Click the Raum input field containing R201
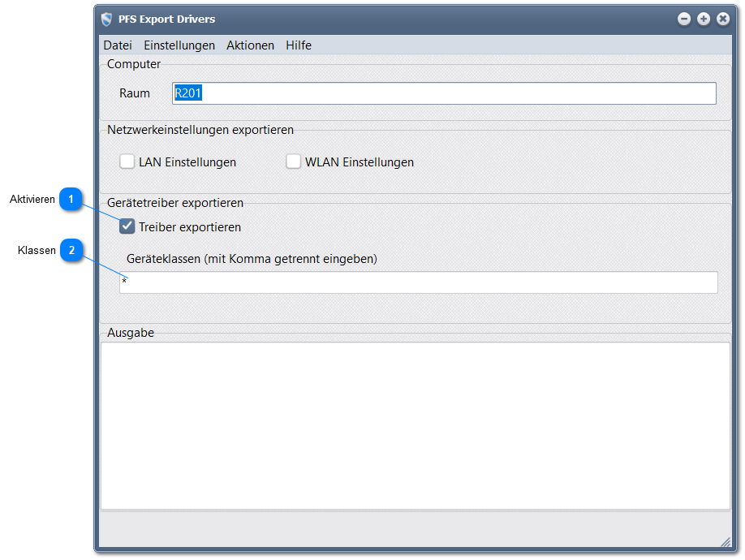Image resolution: width=745 pixels, height=560 pixels. click(444, 93)
